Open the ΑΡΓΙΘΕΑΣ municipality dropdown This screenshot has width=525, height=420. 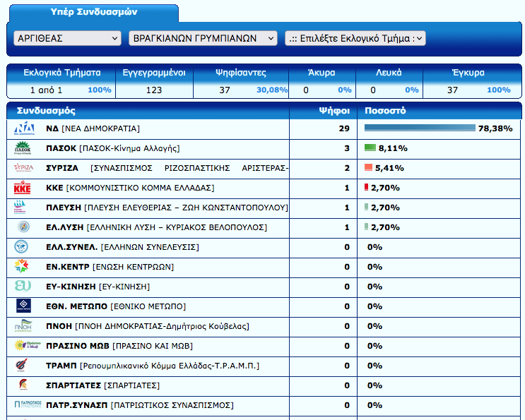[67, 38]
